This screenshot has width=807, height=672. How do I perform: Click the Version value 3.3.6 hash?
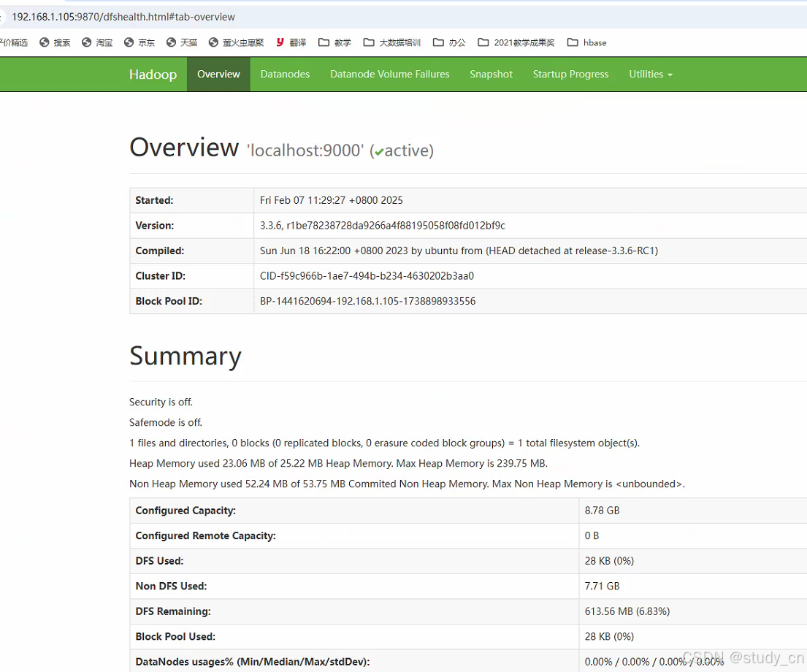(x=383, y=226)
